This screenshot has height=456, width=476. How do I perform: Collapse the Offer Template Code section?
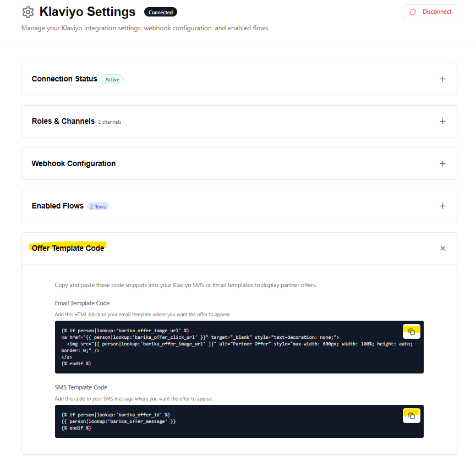tap(442, 249)
